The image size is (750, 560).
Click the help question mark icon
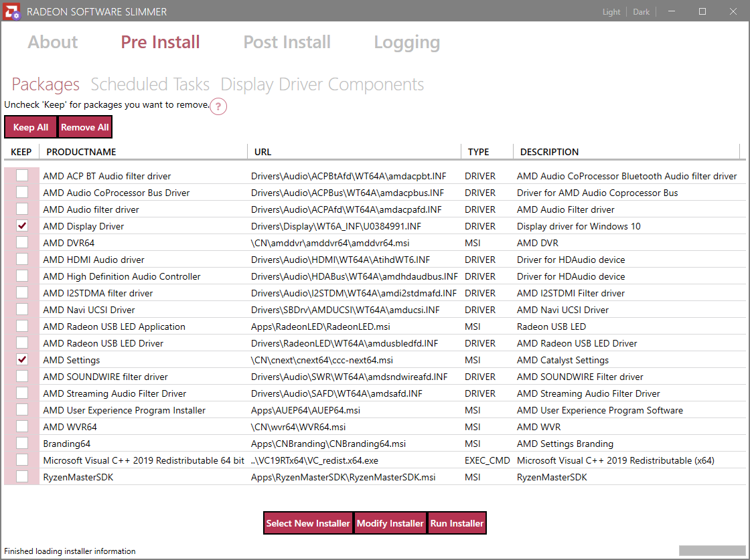pos(218,106)
